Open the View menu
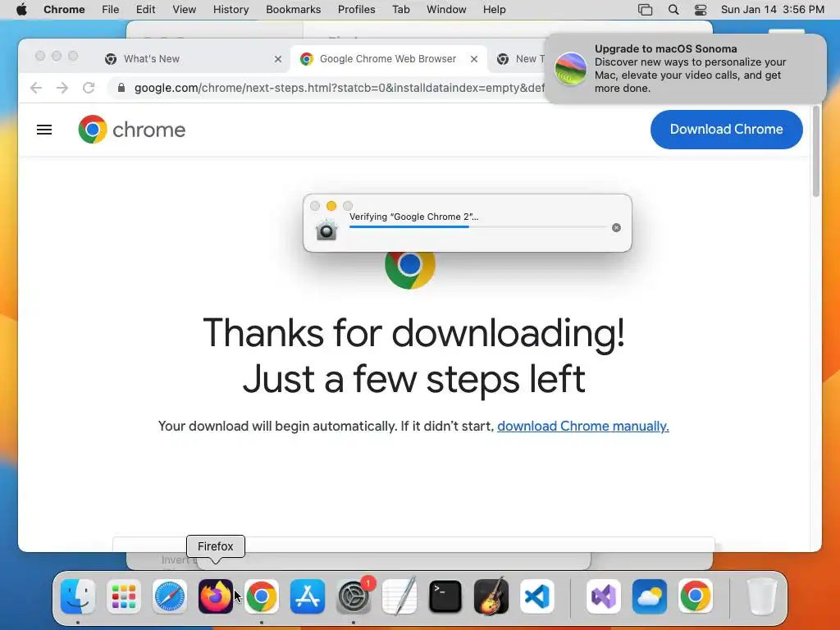The image size is (840, 630). coord(185,10)
